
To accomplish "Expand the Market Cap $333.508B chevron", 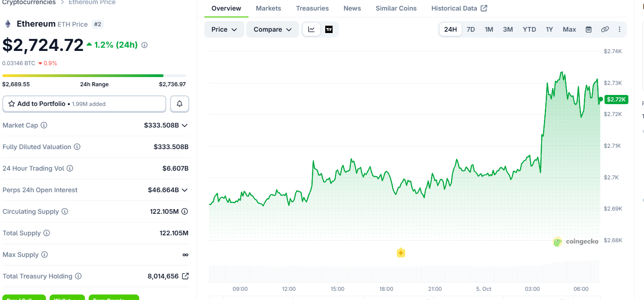I will pyautogui.click(x=185, y=125).
